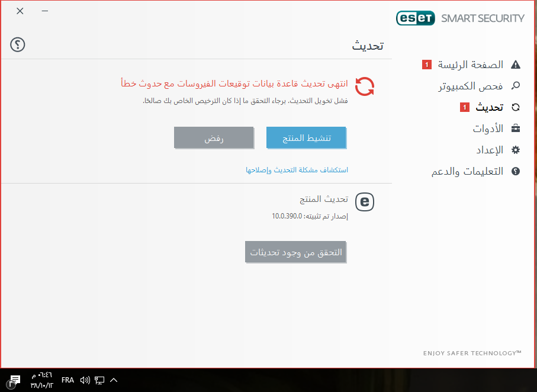
Task: Click the red error heading text
Action: coord(234,83)
